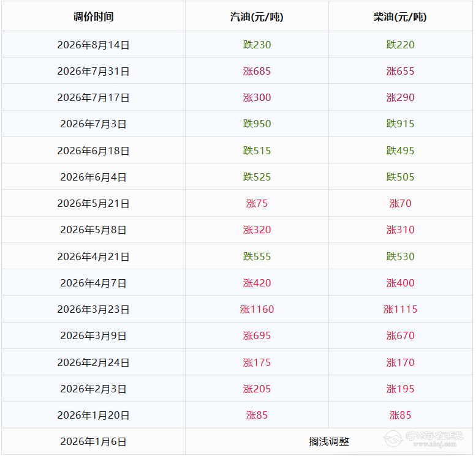Click diesel value 跌505
This screenshot has width=476, height=456.
400,177
